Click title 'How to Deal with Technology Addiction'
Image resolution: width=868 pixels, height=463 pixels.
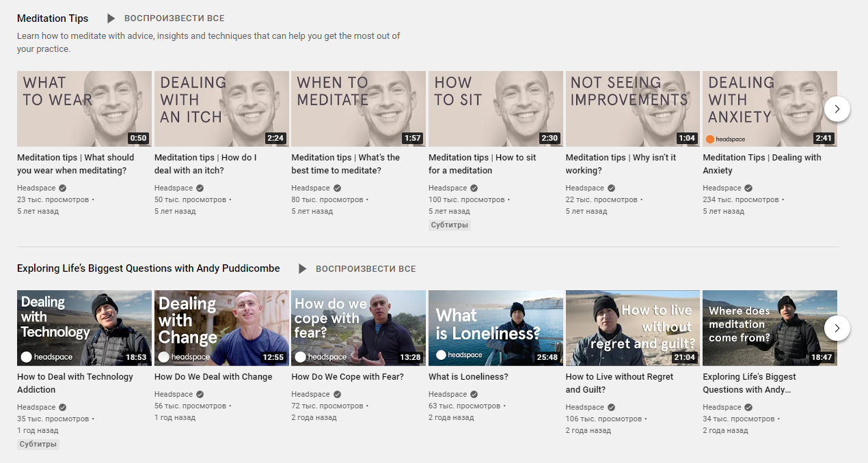click(x=75, y=383)
